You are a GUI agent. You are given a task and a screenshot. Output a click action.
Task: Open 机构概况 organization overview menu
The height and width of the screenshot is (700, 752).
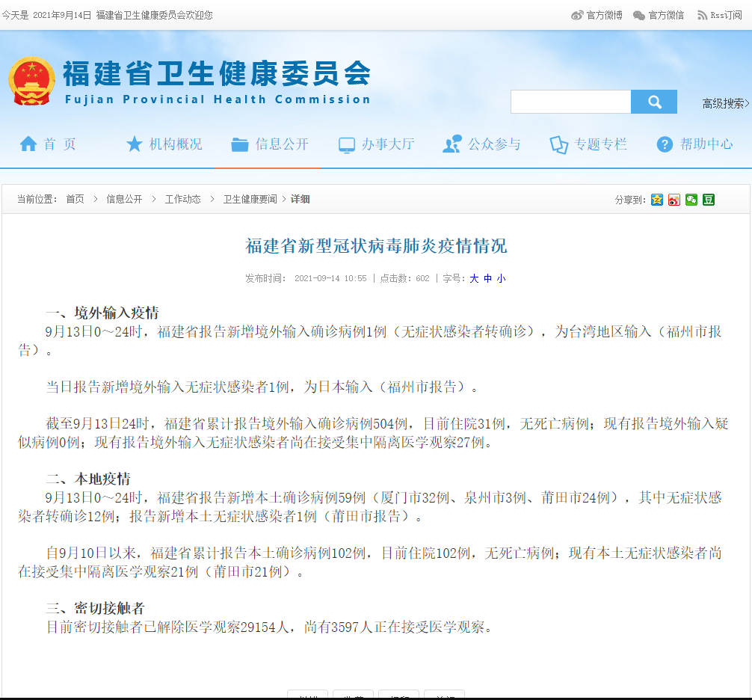point(164,144)
